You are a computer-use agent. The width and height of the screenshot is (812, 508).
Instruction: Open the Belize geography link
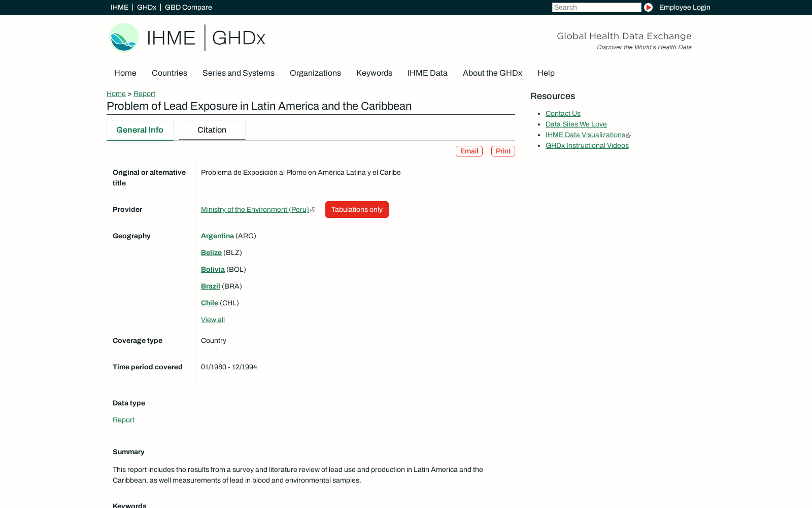coord(211,253)
